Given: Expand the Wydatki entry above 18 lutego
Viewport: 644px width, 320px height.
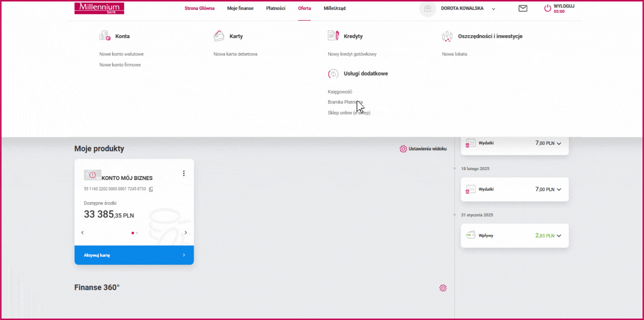Looking at the screenshot, I should pyautogui.click(x=559, y=143).
